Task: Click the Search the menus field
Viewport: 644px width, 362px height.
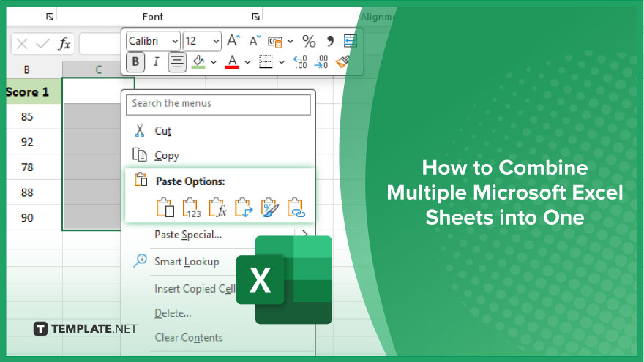Action: coord(218,105)
